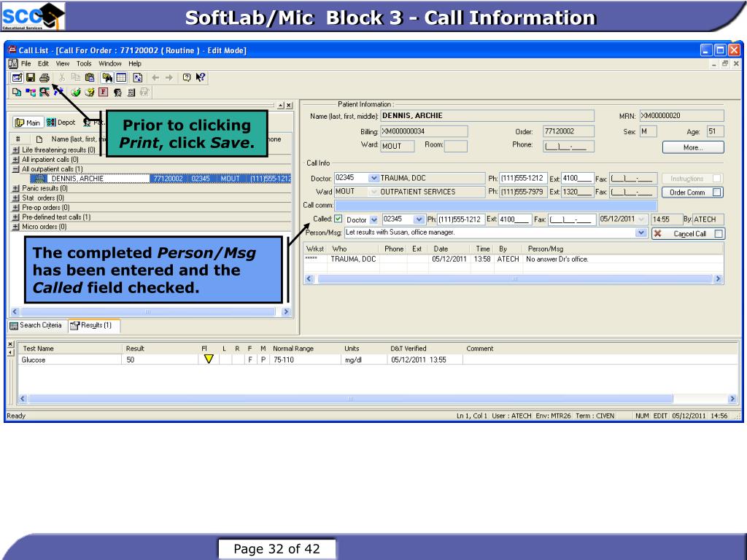
Task: Click the Copy toolbar icon
Action: [x=75, y=77]
